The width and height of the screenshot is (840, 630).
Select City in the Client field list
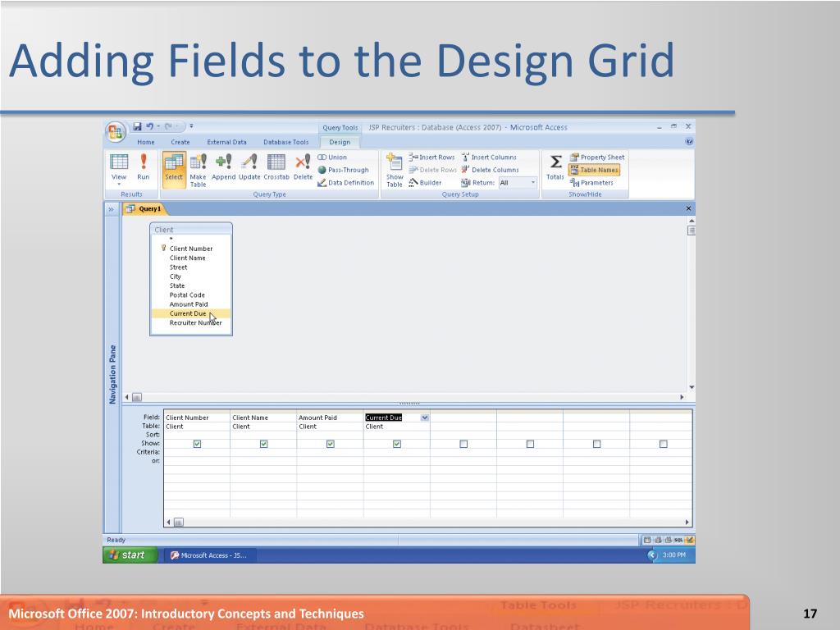pyautogui.click(x=176, y=276)
